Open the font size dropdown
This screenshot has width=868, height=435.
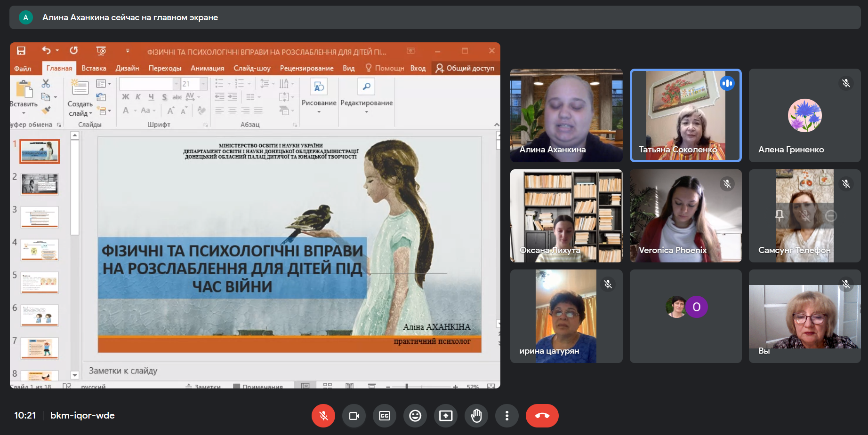[x=204, y=84]
